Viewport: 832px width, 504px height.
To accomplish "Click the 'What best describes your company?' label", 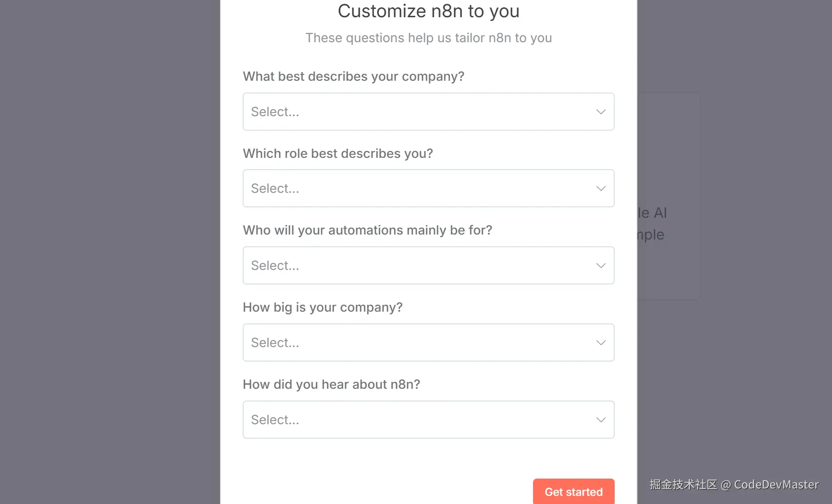I will pyautogui.click(x=353, y=76).
